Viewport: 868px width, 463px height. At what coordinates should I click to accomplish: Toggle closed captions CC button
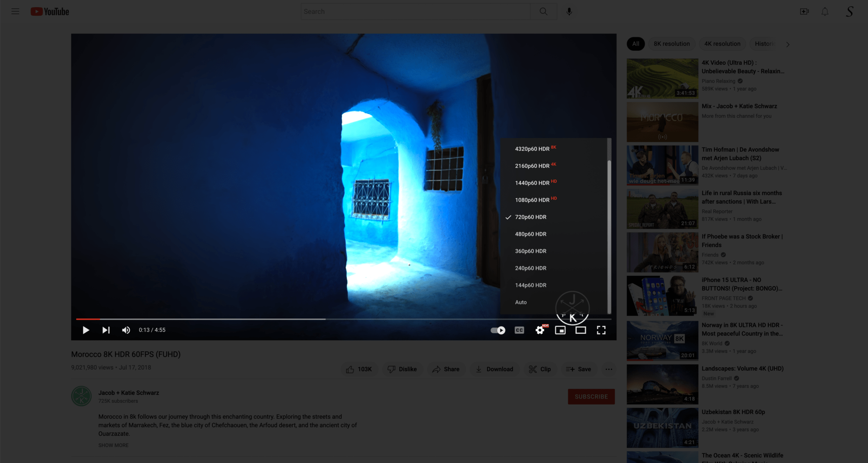click(519, 330)
